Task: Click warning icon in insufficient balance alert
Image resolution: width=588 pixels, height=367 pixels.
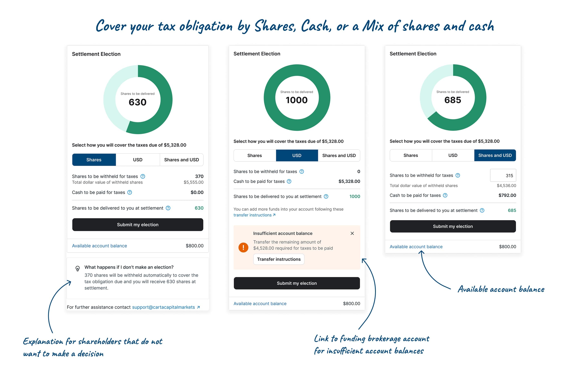Action: point(243,247)
